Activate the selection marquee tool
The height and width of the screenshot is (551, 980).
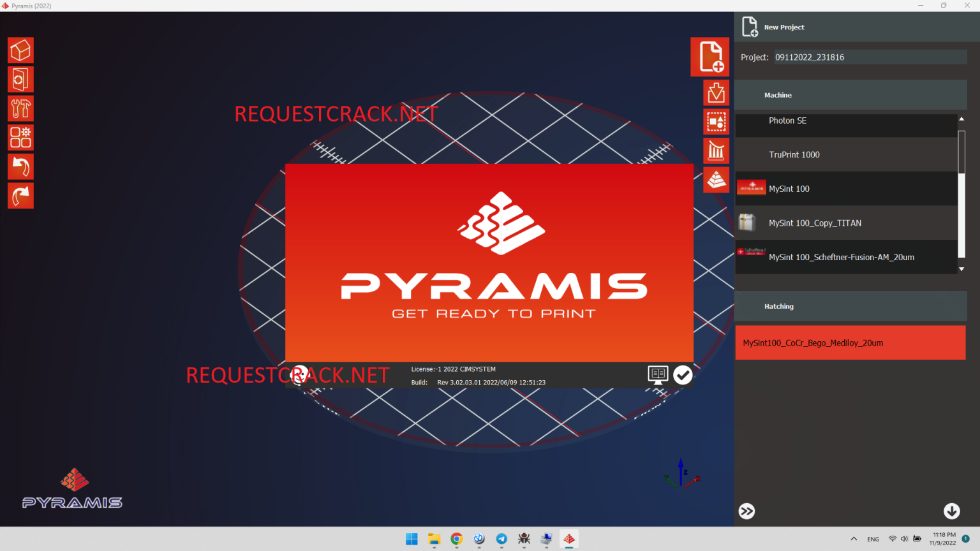(716, 121)
